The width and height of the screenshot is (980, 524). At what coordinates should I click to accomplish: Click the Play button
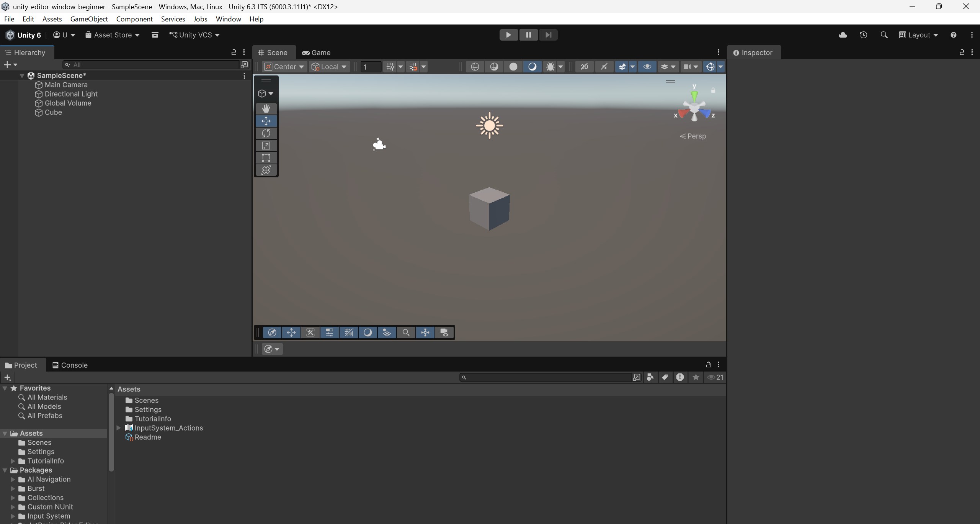pos(508,35)
